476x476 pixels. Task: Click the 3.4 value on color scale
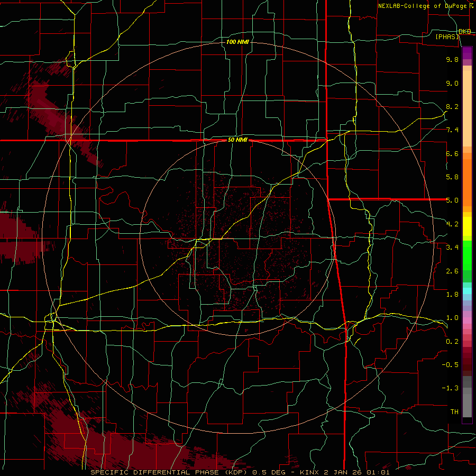(452, 248)
